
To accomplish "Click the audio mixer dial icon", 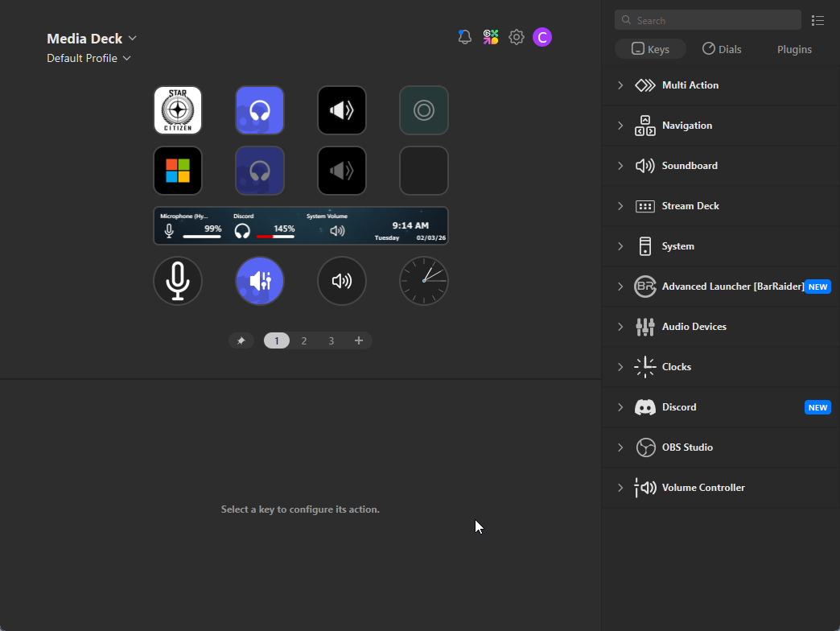I will (260, 281).
